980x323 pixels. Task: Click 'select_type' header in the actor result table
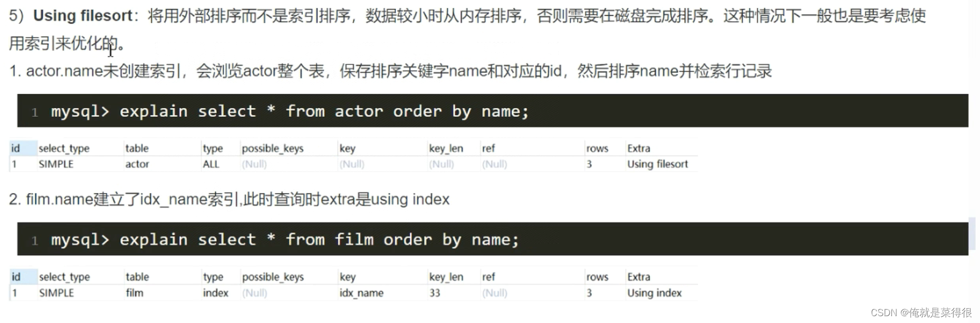click(64, 149)
